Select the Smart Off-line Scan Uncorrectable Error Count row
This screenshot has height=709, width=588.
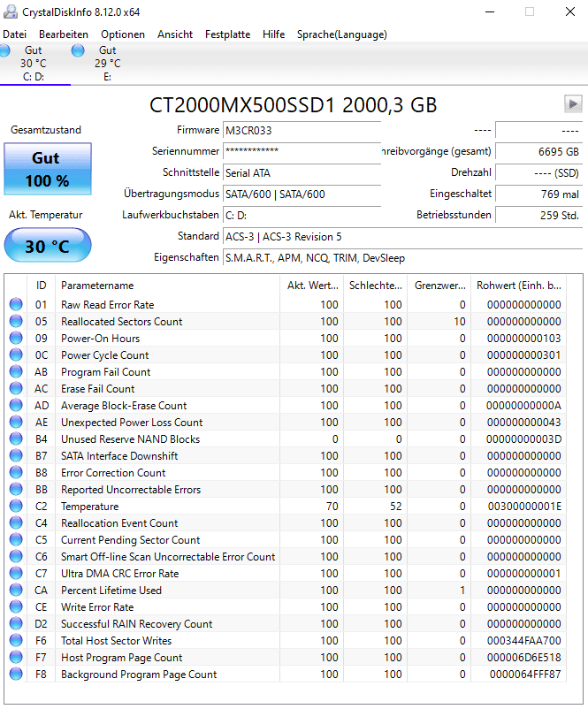point(286,556)
